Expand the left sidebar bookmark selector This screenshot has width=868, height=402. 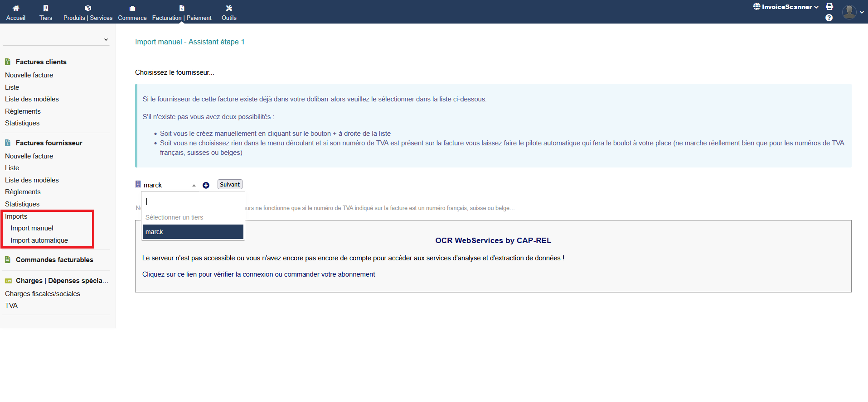(x=56, y=39)
